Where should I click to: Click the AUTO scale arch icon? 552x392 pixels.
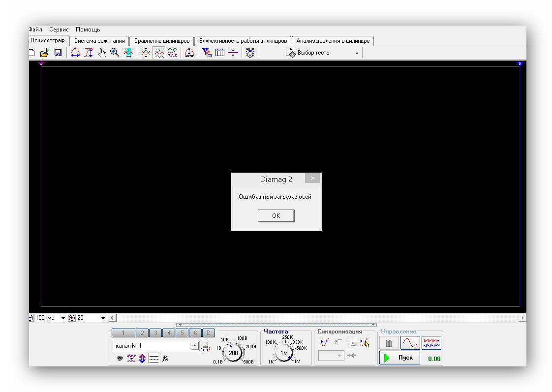[x=189, y=53]
